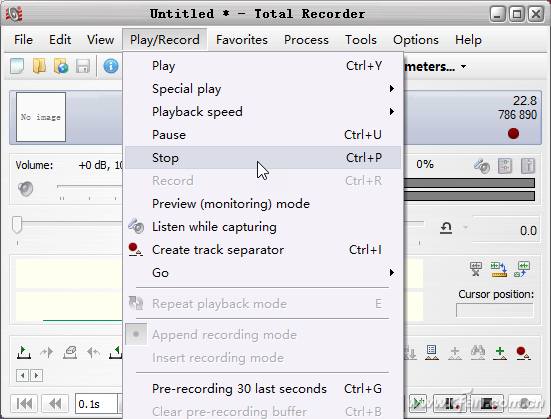This screenshot has height=419, width=551.
Task: Click the New file toolbar icon
Action: [17, 66]
